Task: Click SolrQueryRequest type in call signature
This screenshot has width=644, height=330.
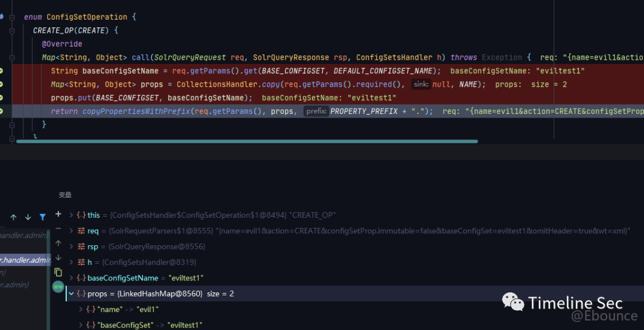Action: click(190, 57)
